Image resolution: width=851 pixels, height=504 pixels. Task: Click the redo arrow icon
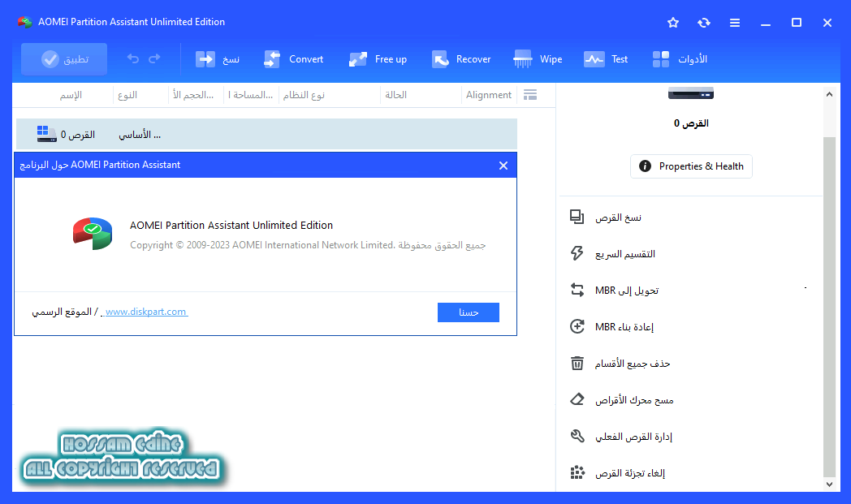[154, 58]
